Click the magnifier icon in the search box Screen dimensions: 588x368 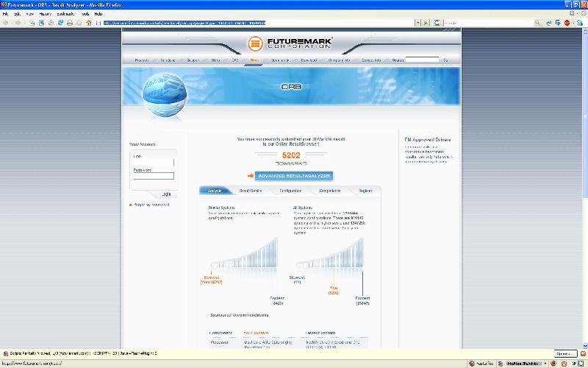pyautogui.click(x=538, y=23)
